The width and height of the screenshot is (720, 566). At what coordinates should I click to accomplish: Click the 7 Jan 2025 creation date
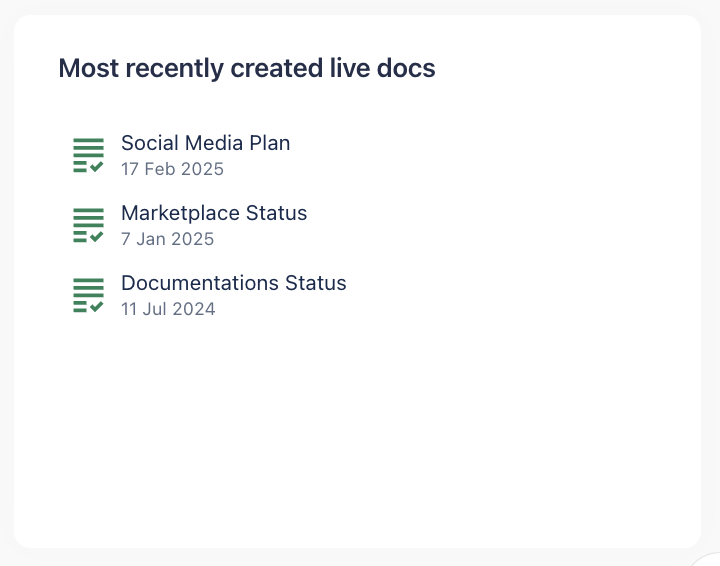coord(167,239)
